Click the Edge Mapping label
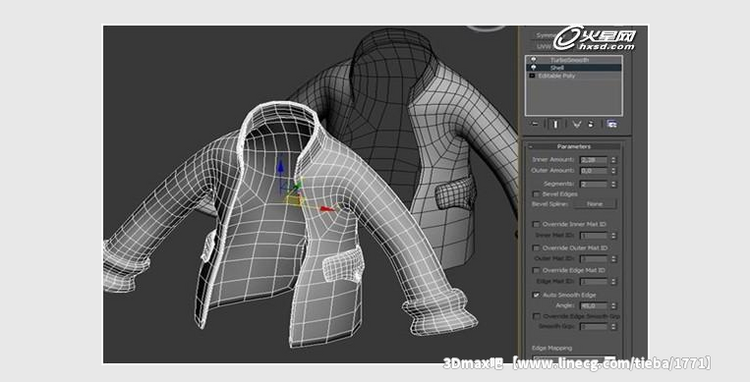The height and width of the screenshot is (382, 750). pos(551,348)
